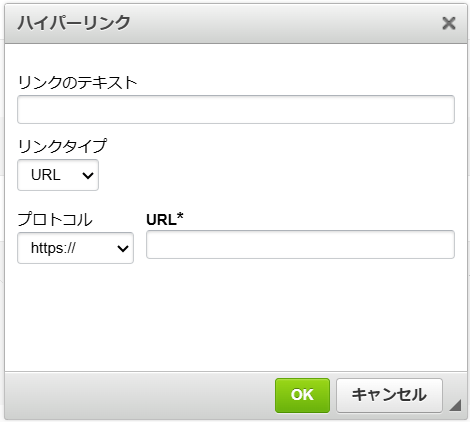Screen dimensions: 470x422
Task: Open the リンクタイプ dropdown showing URL
Action: point(58,175)
